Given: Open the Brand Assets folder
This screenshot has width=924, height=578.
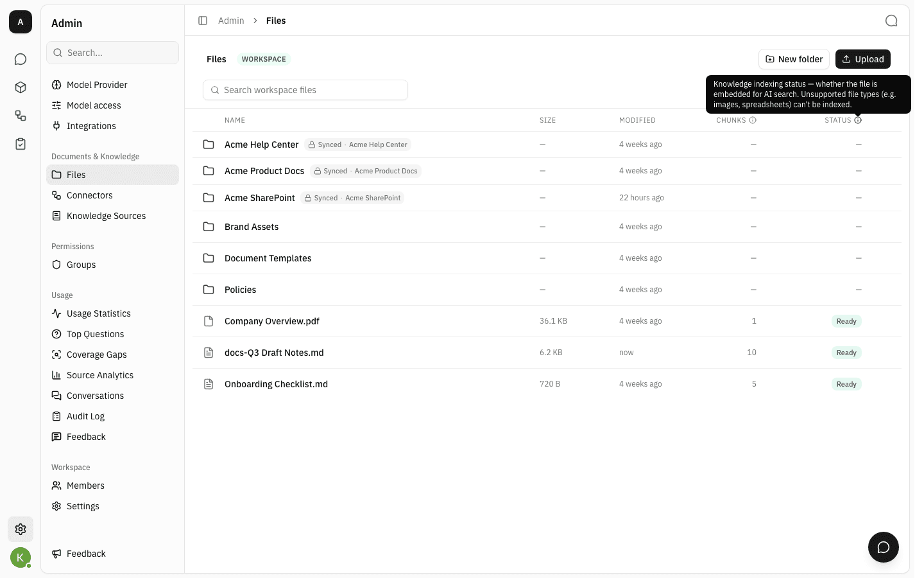Looking at the screenshot, I should [252, 227].
